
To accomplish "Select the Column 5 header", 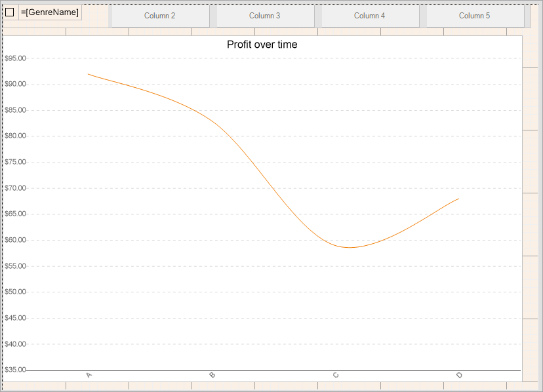I will pos(474,16).
